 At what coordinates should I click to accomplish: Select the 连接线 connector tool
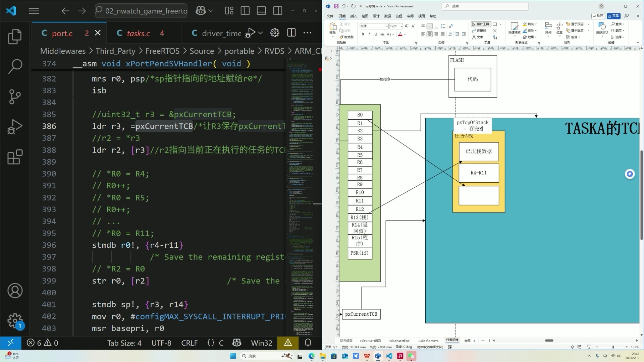point(479,31)
